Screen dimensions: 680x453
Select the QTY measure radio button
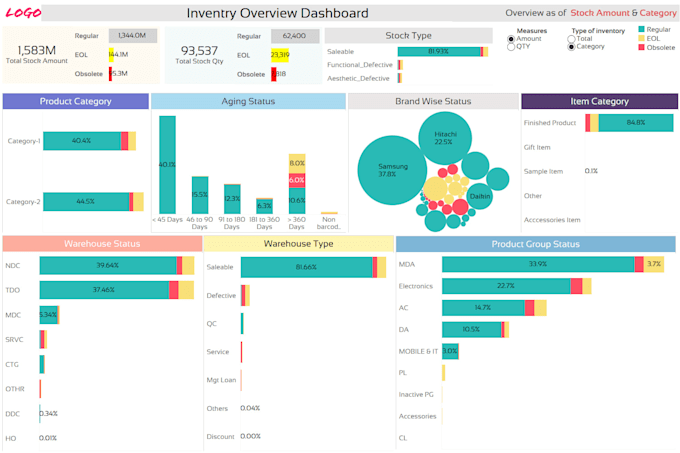pyautogui.click(x=511, y=46)
